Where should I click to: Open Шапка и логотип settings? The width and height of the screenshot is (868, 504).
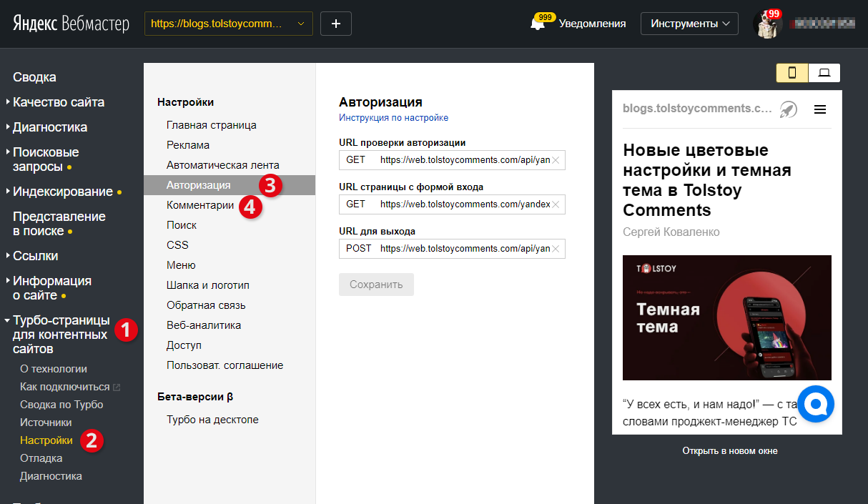[208, 285]
